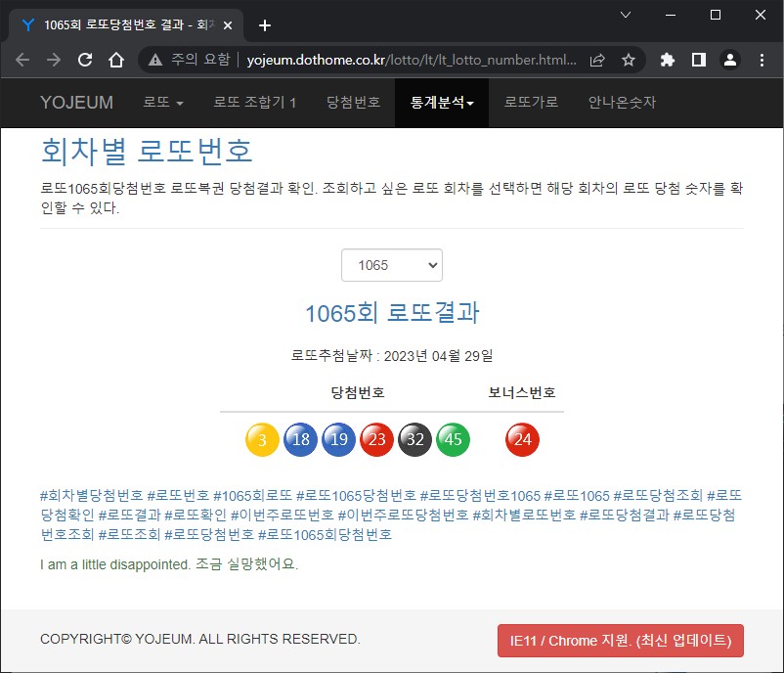This screenshot has width=784, height=673.
Task: Click the browser forward arrow
Action: coord(54,60)
